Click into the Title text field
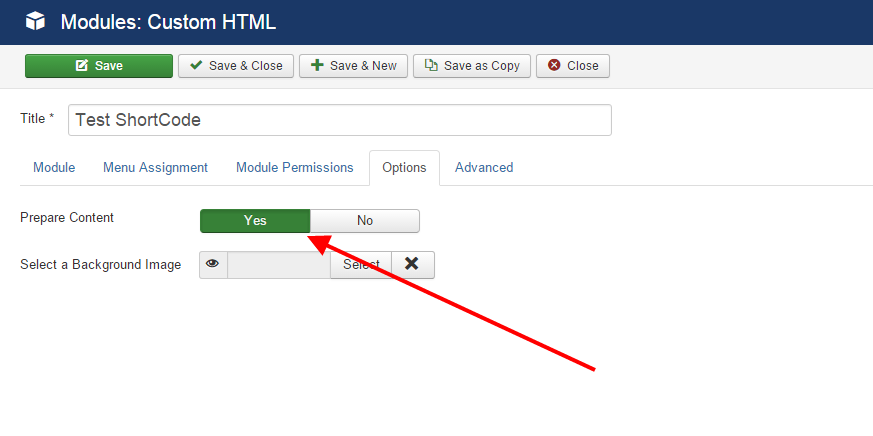 340,120
